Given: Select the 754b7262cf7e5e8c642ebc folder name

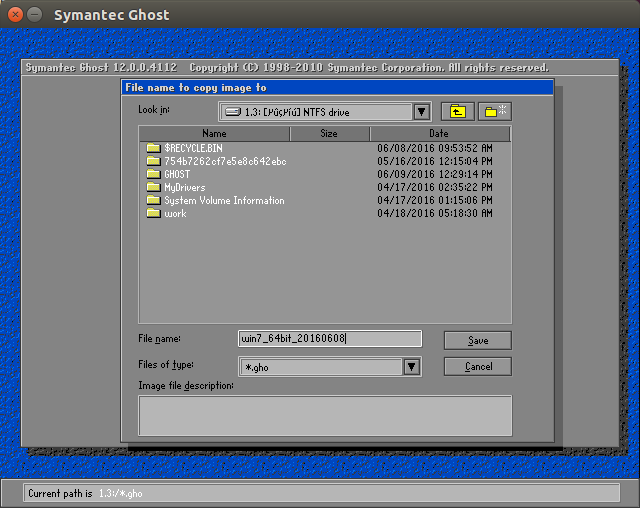Looking at the screenshot, I should tap(225, 161).
